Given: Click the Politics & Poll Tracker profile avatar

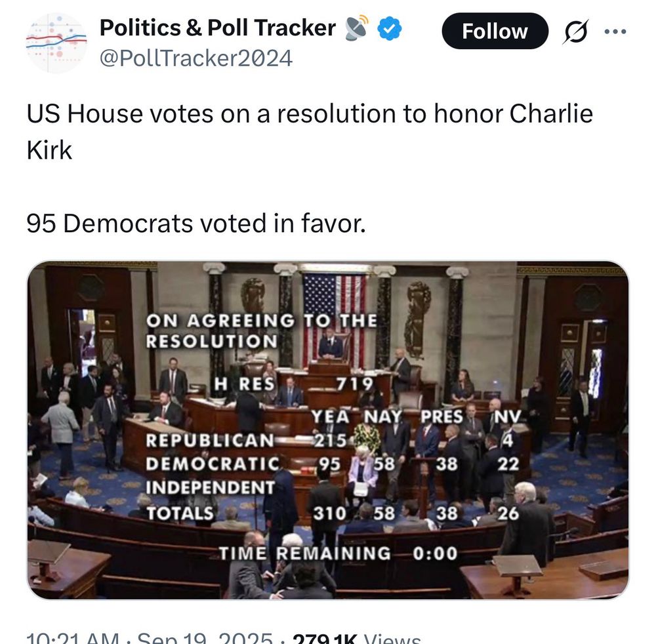Looking at the screenshot, I should click(x=57, y=41).
